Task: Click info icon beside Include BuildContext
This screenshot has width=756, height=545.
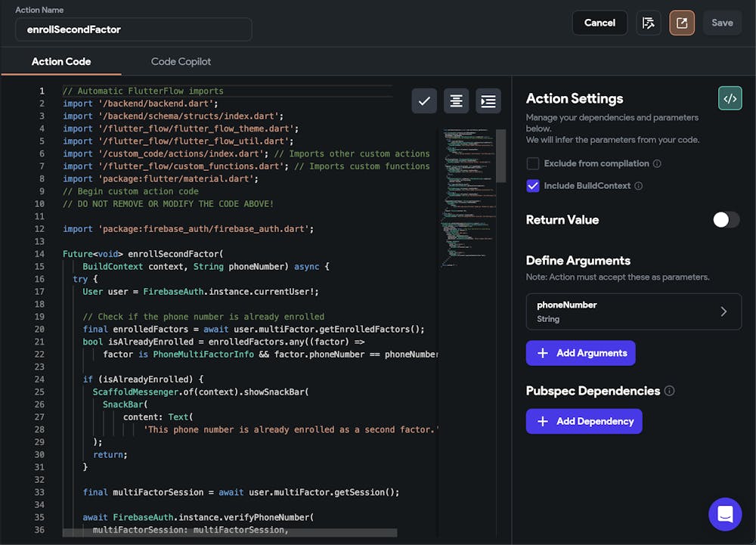Action: pyautogui.click(x=639, y=186)
